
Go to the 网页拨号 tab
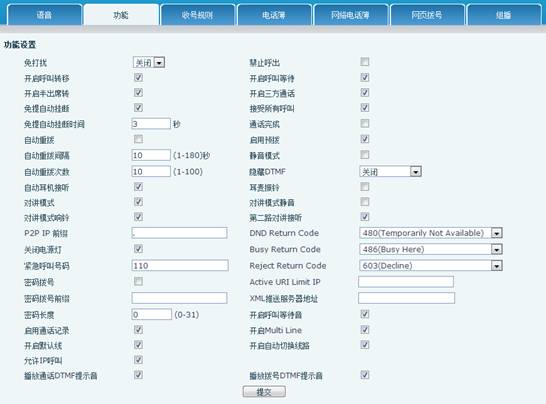(427, 15)
